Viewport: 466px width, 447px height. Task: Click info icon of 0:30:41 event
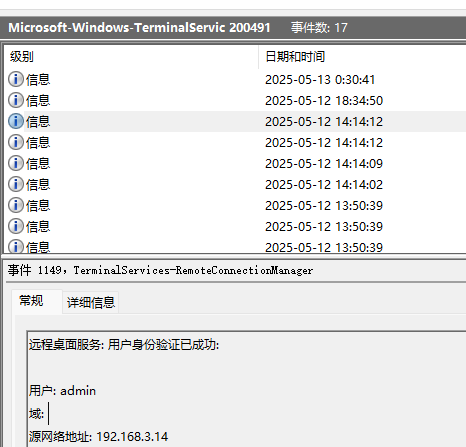(x=16, y=79)
